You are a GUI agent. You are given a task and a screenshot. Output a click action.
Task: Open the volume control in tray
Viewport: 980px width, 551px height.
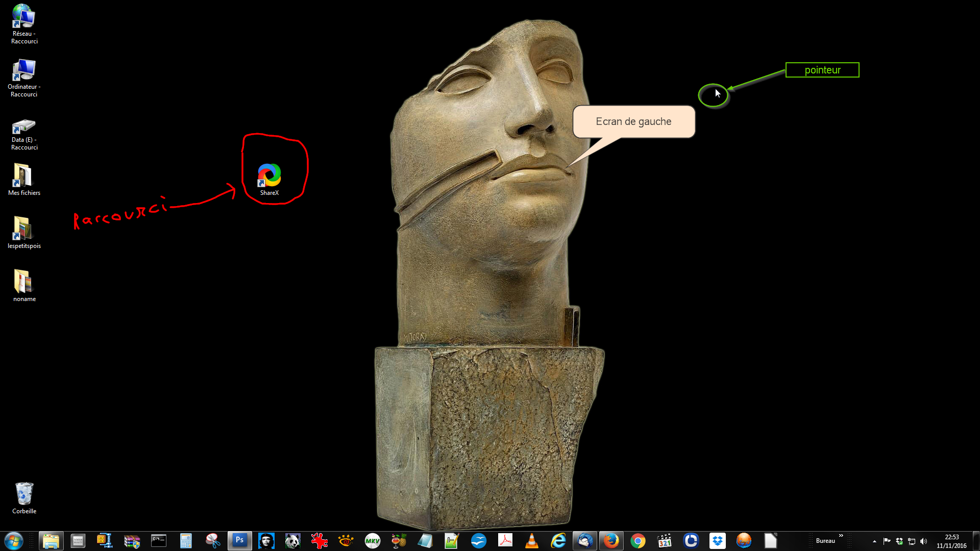[x=923, y=541]
